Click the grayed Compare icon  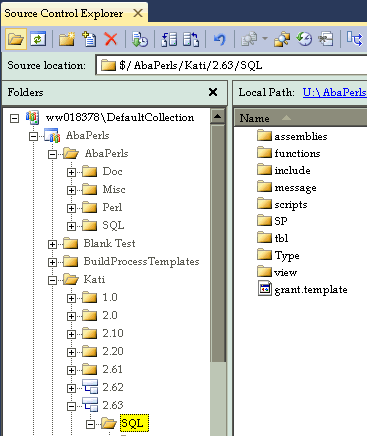tap(250, 39)
